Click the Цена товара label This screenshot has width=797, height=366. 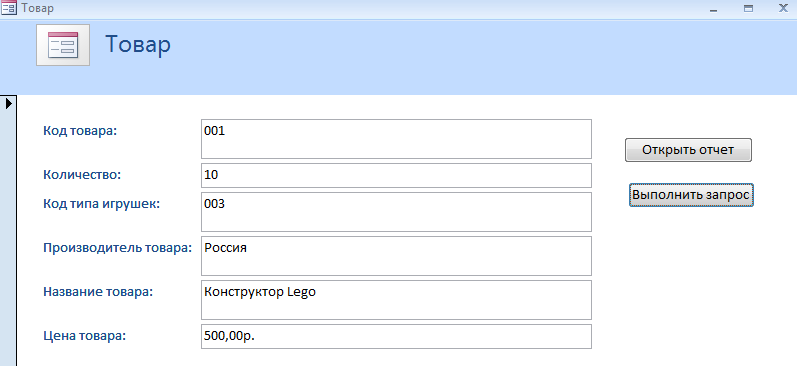click(84, 336)
